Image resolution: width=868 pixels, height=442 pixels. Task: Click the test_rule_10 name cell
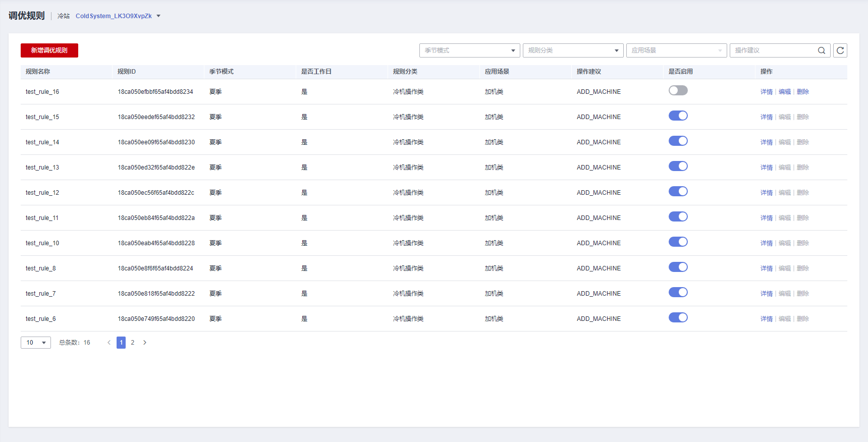click(42, 243)
